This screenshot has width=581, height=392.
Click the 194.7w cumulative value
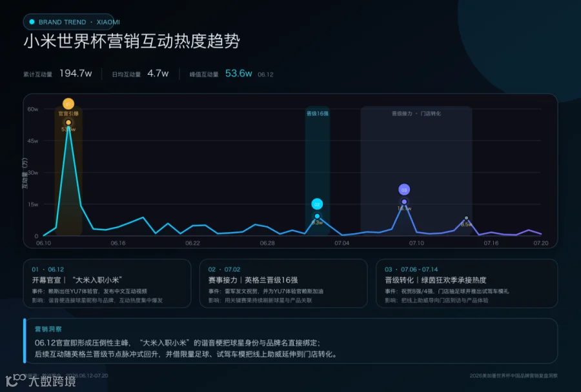tap(76, 73)
